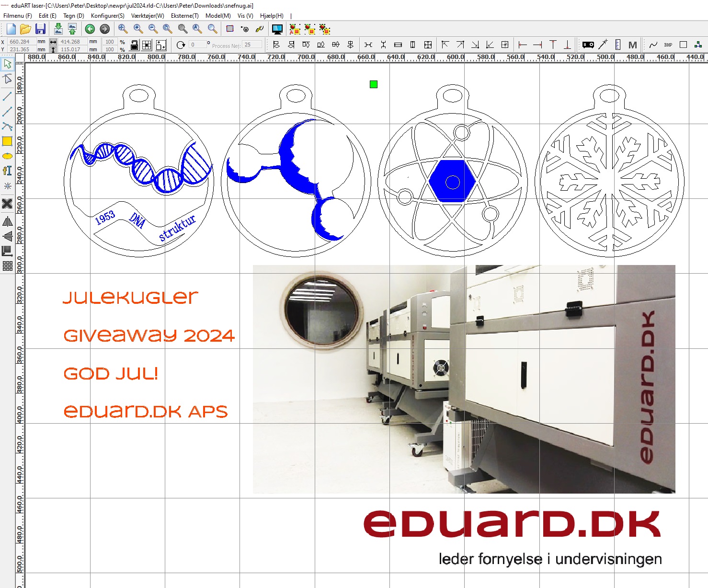The height and width of the screenshot is (588, 708).
Task: Zoom in with the plus magnifier
Action: [x=138, y=29]
